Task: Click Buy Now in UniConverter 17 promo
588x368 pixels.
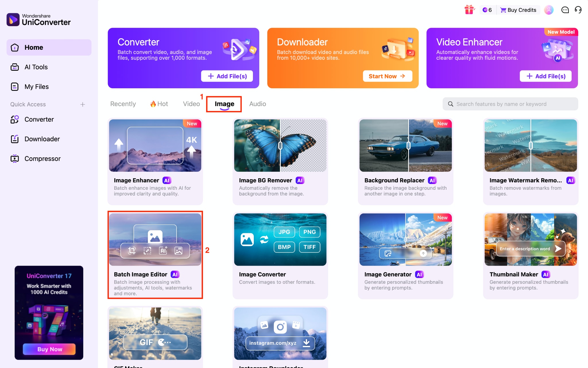Action: [x=49, y=349]
